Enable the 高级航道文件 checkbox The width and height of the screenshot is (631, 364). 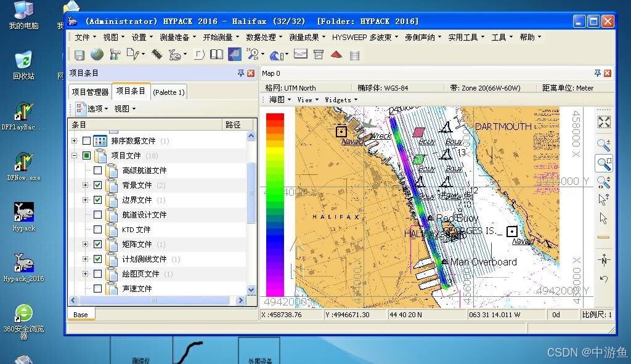click(x=97, y=170)
